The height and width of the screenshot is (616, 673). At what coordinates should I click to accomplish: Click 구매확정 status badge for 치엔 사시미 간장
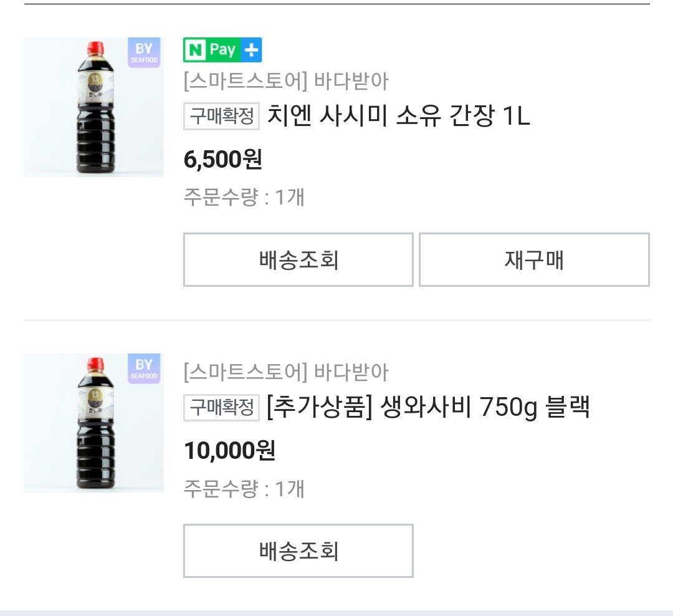pos(221,117)
